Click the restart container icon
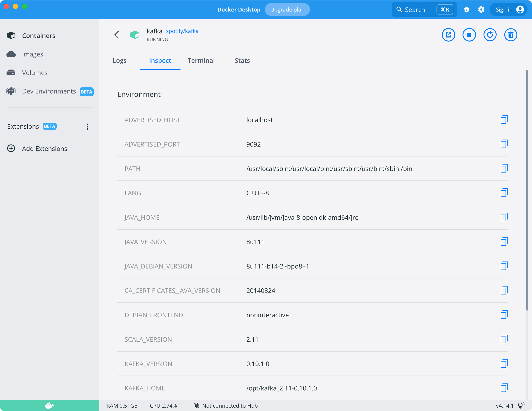Screen dimensions: 532x411 pyautogui.click(x=490, y=35)
